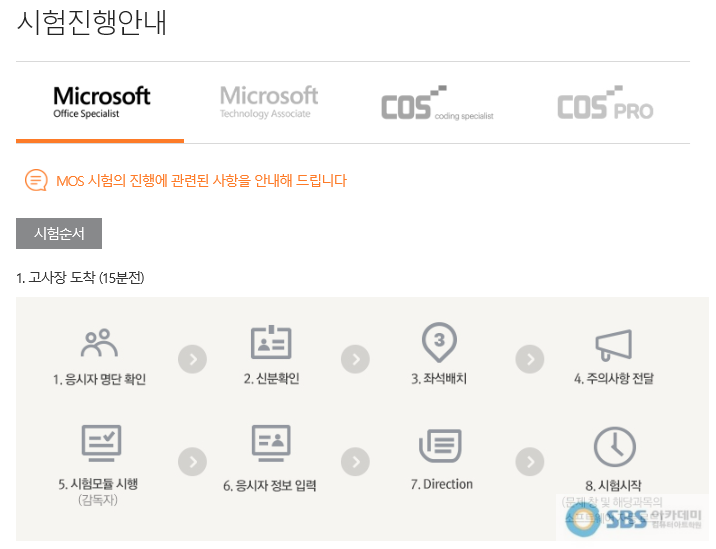Click the 시험진행안내 page heading
This screenshot has height=549, width=716.
(92, 23)
